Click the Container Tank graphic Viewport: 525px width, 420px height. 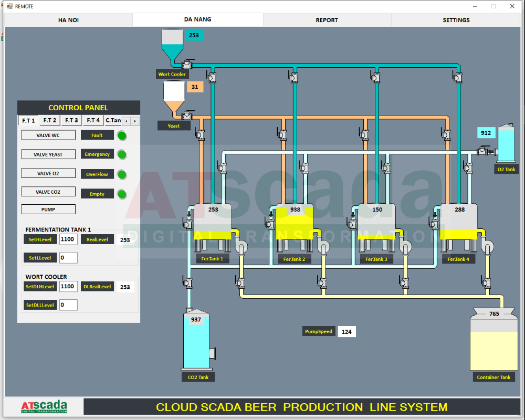click(x=494, y=339)
